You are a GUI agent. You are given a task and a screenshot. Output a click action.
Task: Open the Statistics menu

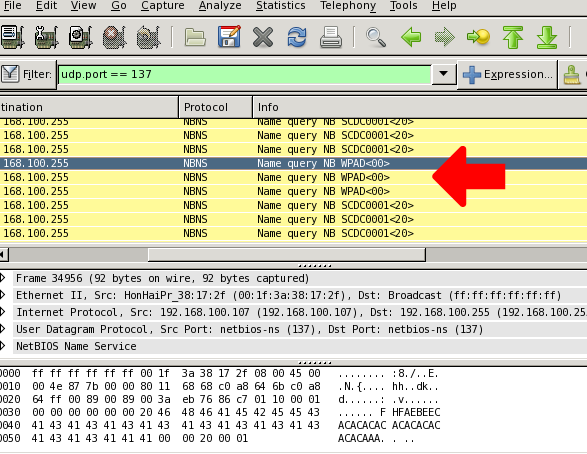[x=281, y=6]
